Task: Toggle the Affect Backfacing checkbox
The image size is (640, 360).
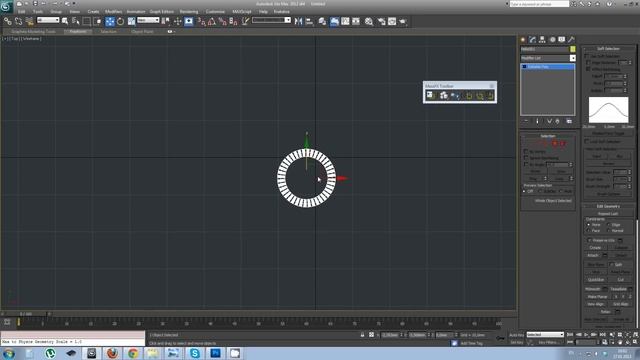Action: pyautogui.click(x=589, y=69)
